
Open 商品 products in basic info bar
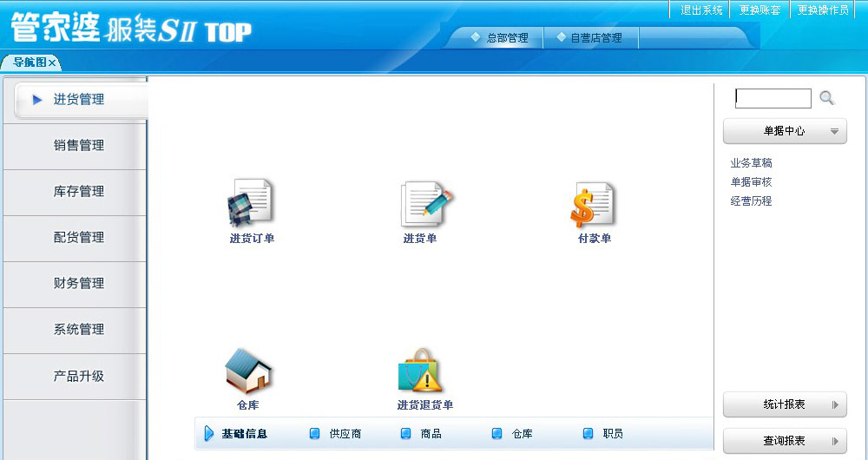[x=431, y=434]
